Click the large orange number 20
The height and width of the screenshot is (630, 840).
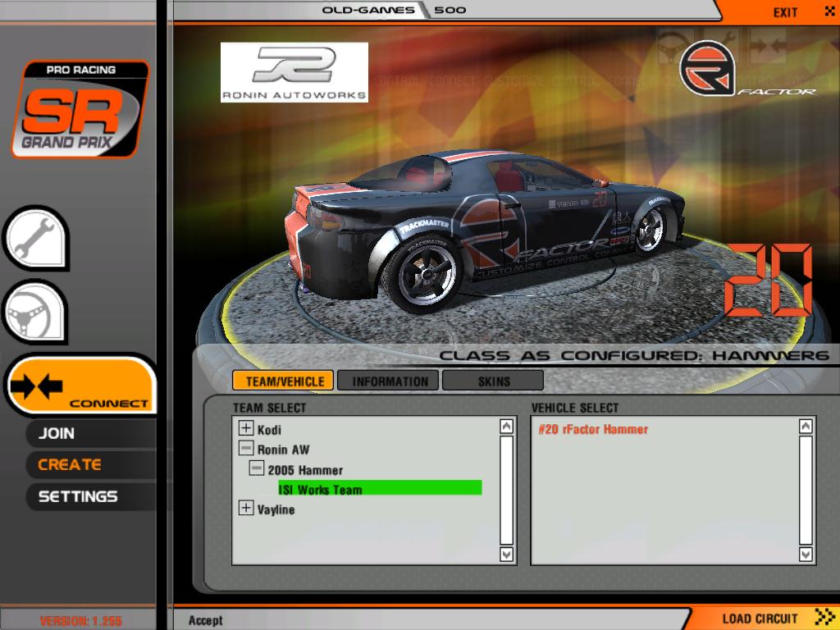point(768,281)
